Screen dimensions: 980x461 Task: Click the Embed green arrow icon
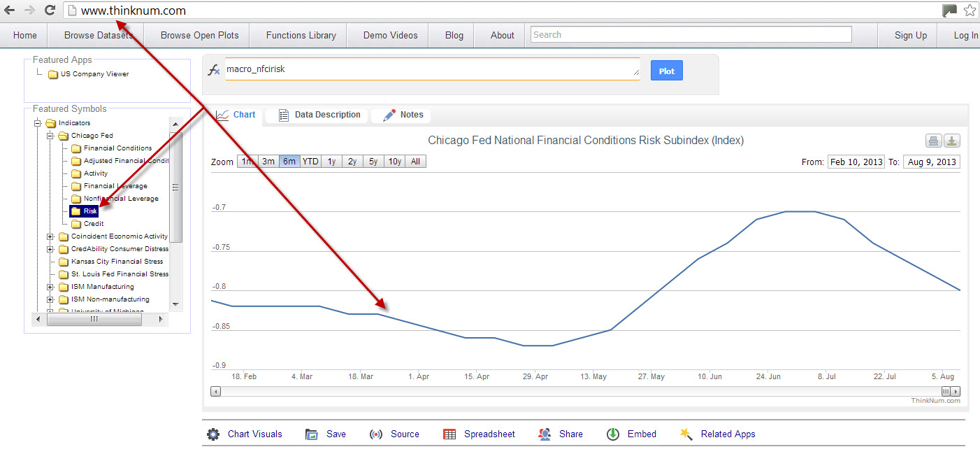coord(613,434)
